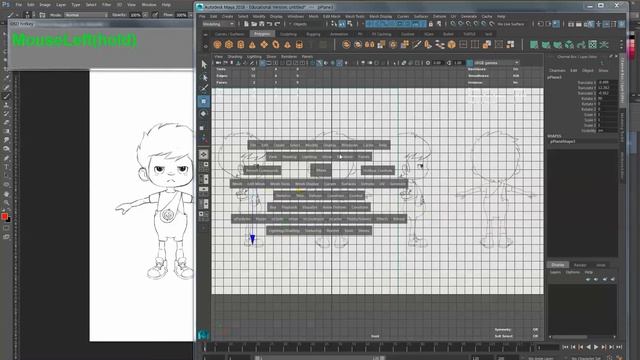Click Texturing in the hotbox rendering row
Viewport: 640px width, 360px height.
pos(313,231)
